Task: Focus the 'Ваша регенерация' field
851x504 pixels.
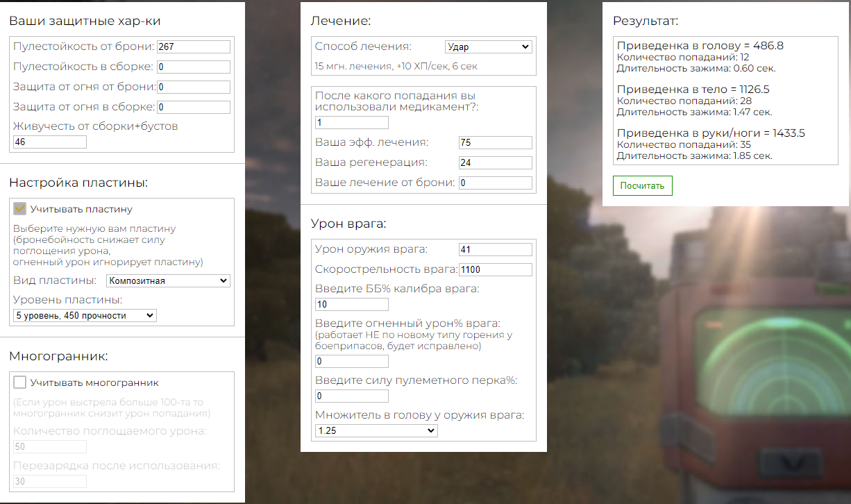Action: click(496, 162)
